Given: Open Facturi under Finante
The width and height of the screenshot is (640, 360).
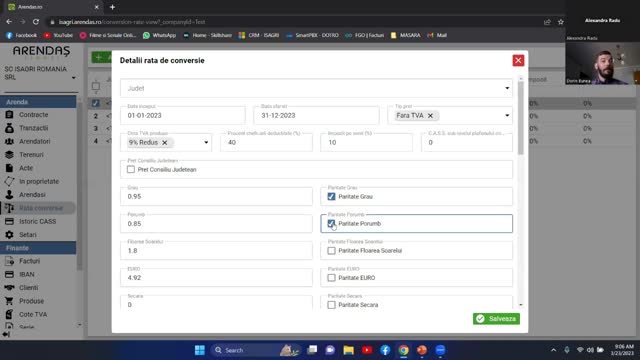Looking at the screenshot, I should click(x=29, y=261).
